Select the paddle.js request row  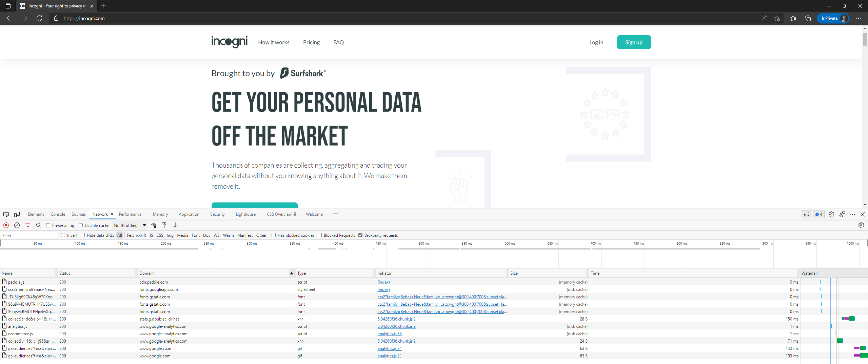[400, 282]
